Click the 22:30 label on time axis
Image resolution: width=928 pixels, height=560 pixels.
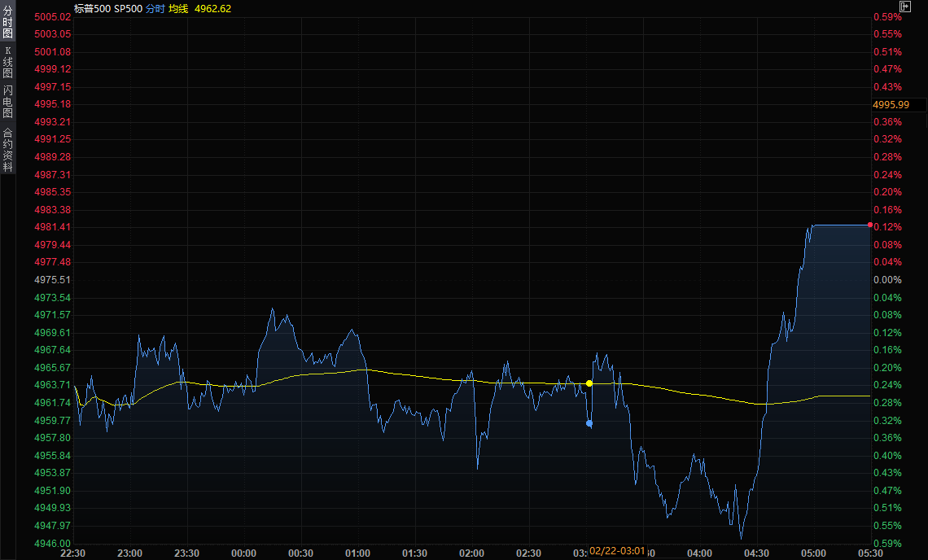pos(73,553)
